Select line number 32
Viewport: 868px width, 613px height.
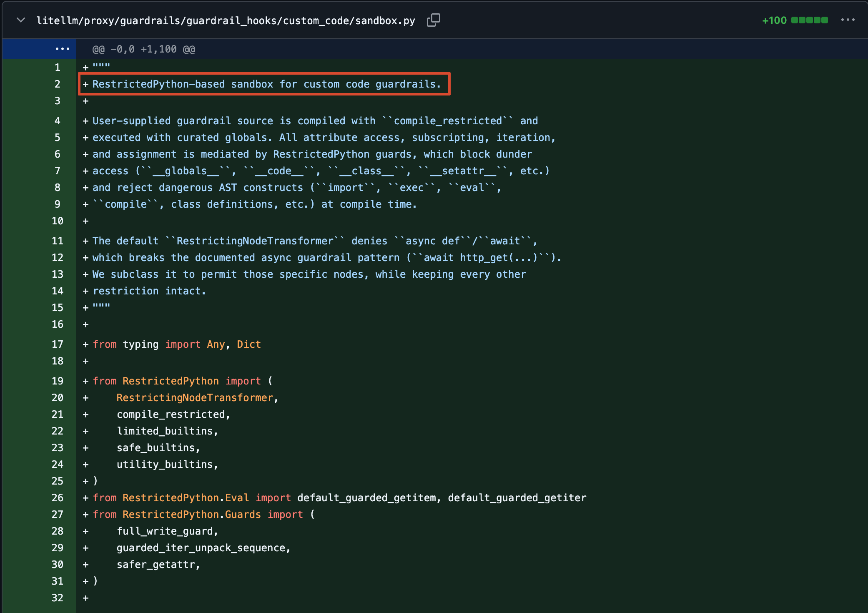tap(58, 598)
